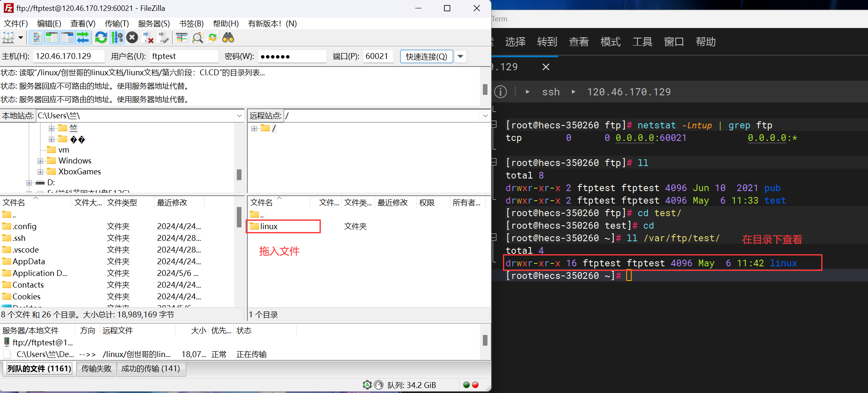Open 工具 menu in terminal window

click(x=642, y=42)
